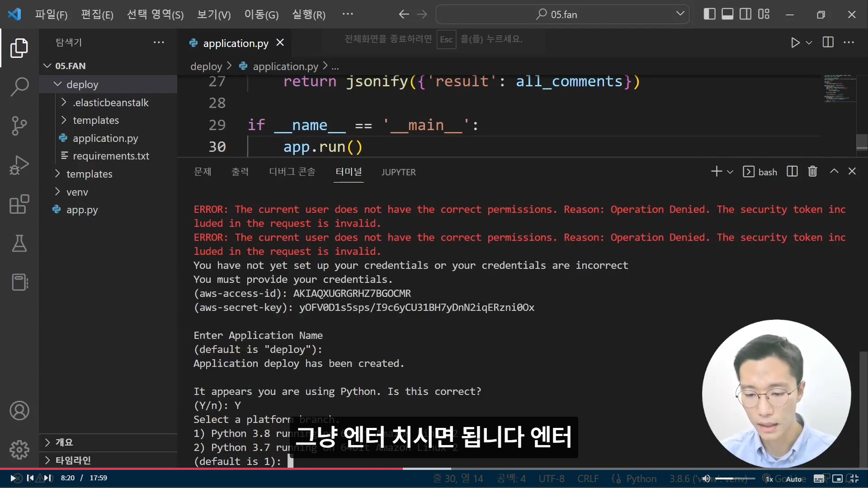Maximize the panel with up chevron
This screenshot has height=488, width=868.
tap(834, 171)
